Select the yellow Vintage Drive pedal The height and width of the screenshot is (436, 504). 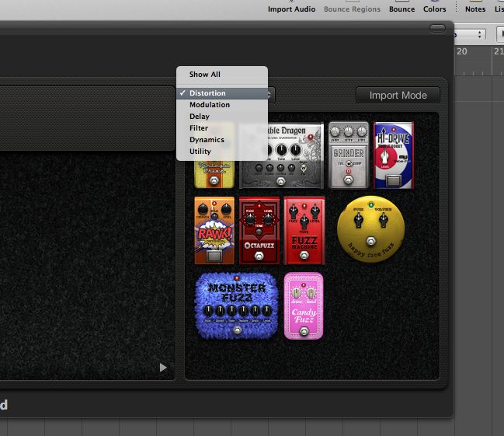click(214, 174)
